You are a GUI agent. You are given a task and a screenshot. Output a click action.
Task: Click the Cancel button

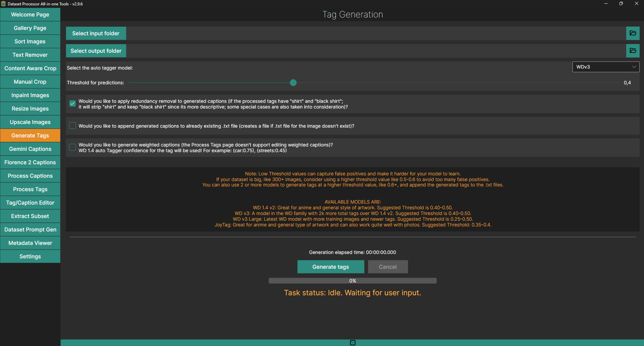(388, 267)
